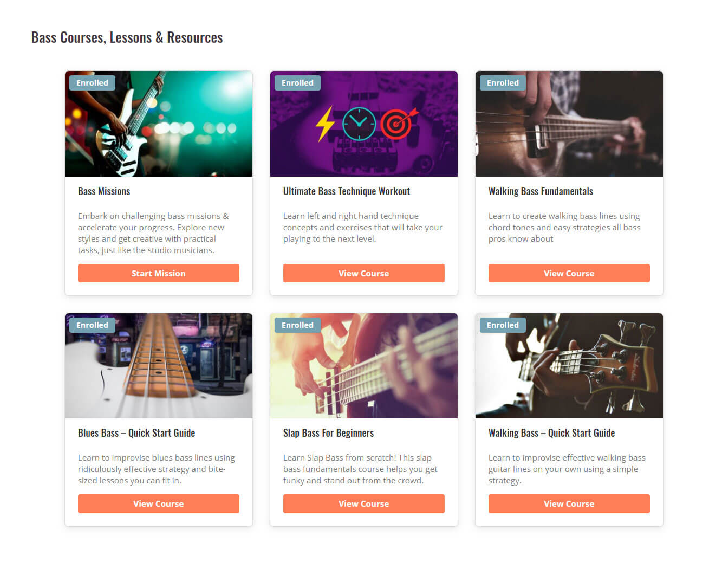
Task: Click the Blues Bass fretboard thumbnail image
Action: click(x=159, y=366)
